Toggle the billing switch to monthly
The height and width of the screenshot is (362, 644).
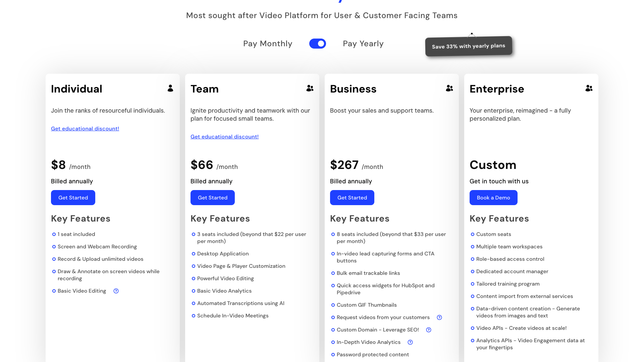(x=317, y=44)
